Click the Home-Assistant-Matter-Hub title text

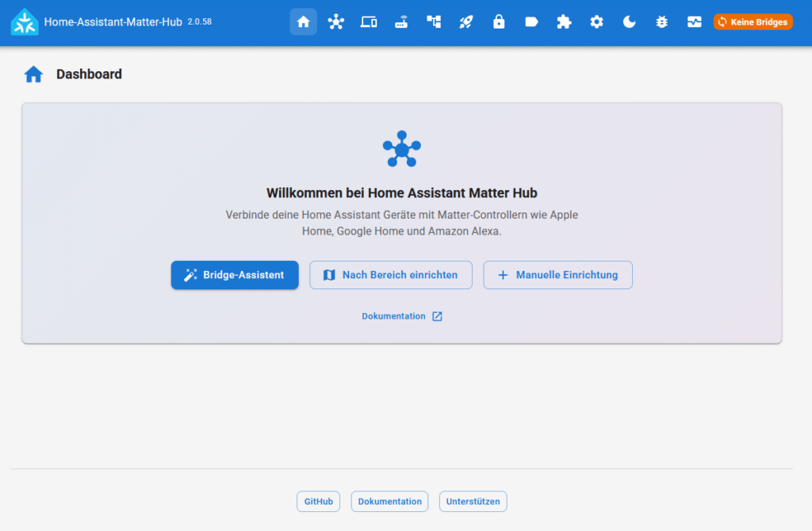(x=113, y=21)
